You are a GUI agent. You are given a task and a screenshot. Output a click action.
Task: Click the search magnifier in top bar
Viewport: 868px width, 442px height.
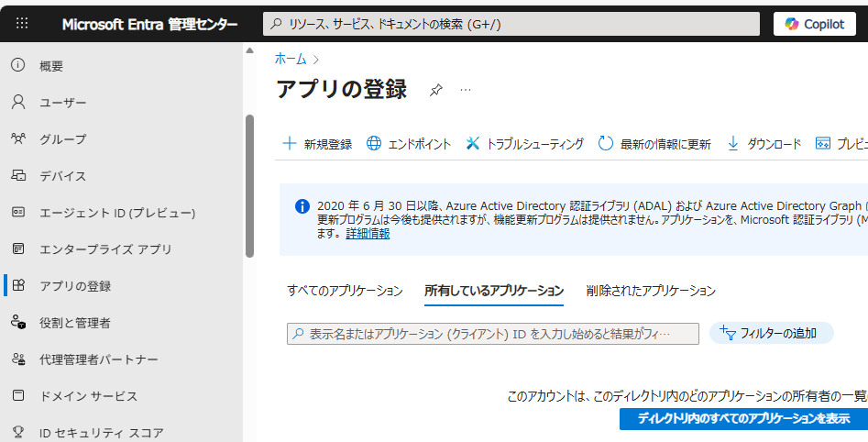[275, 24]
